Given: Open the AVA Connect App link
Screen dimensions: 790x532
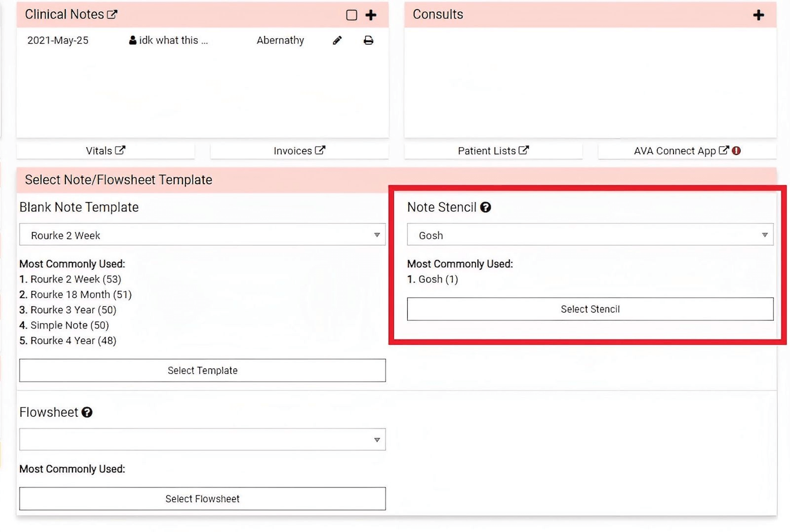Looking at the screenshot, I should click(681, 151).
